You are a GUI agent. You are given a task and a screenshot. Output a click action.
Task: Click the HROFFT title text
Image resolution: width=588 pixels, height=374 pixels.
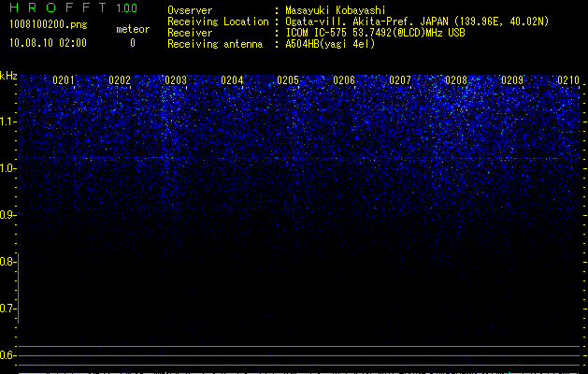click(57, 7)
